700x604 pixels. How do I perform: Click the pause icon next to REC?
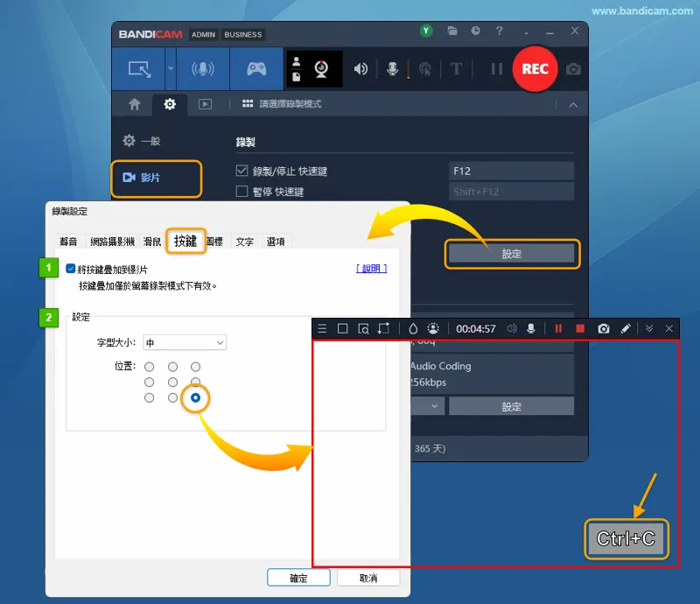click(x=496, y=69)
